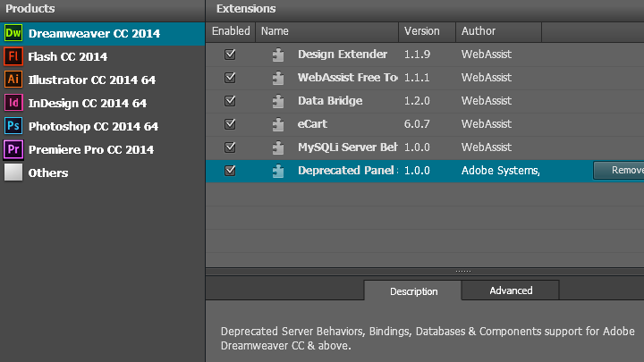The width and height of the screenshot is (644, 362).
Task: Select the MySQLi Server Behaviors row name
Action: click(347, 147)
